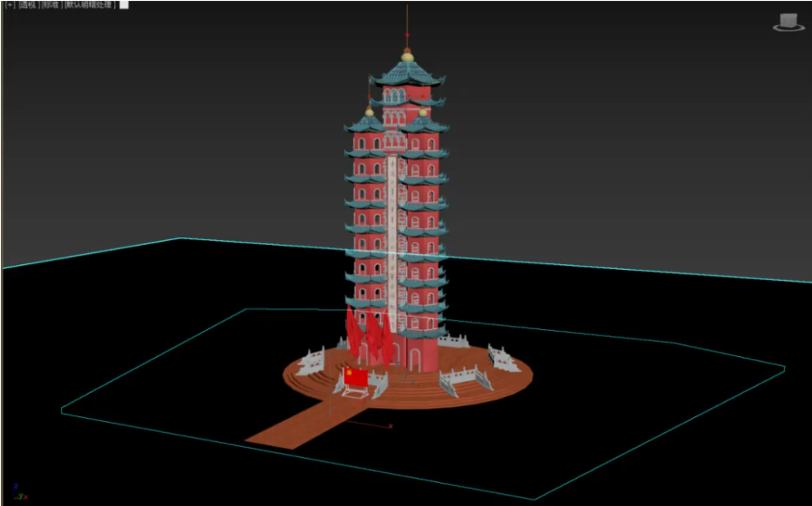Select the golden ball atop the main roof
Image resolution: width=812 pixels, height=506 pixels.
point(407,56)
